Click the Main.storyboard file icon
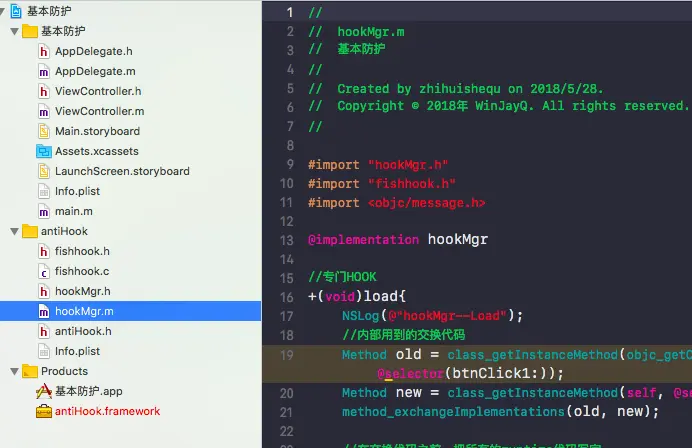692x448 pixels. [44, 132]
